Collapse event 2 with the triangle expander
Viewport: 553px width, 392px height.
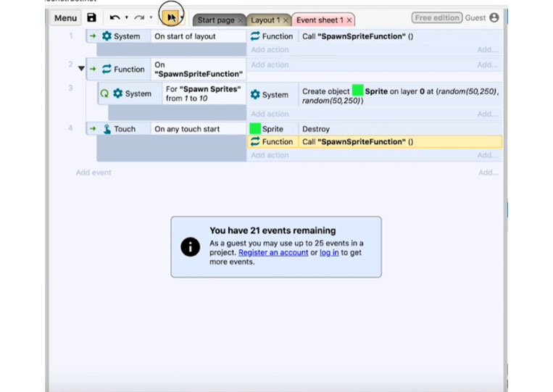pyautogui.click(x=81, y=68)
